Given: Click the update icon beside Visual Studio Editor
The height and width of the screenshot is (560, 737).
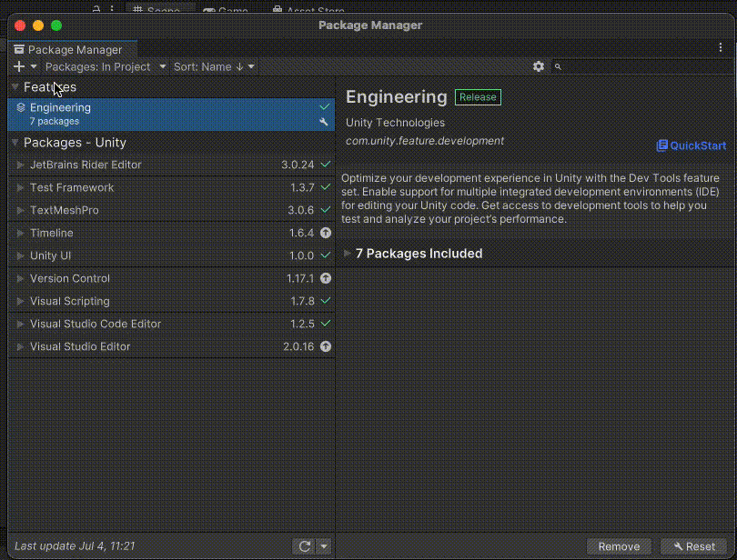Looking at the screenshot, I should coord(325,346).
